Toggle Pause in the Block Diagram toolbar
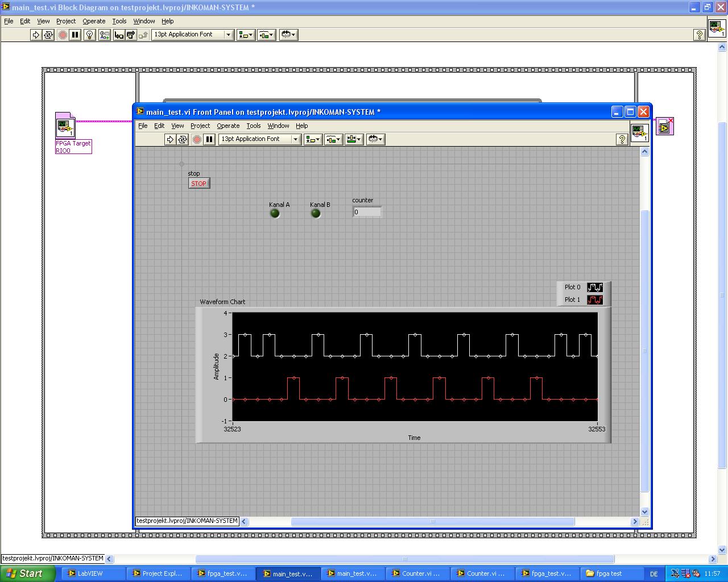Image resolution: width=728 pixels, height=582 pixels. click(x=75, y=35)
